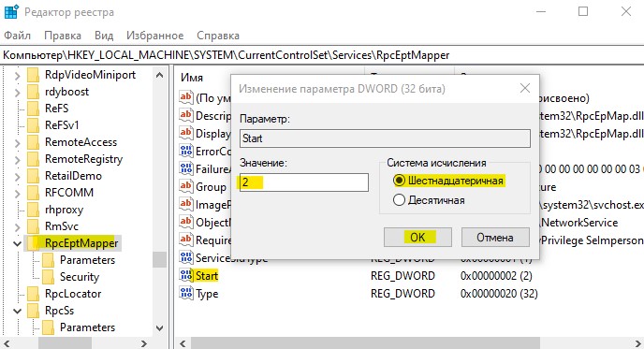644x349 pixels.
Task: Collapse the RpcSs key
Action: [17, 311]
